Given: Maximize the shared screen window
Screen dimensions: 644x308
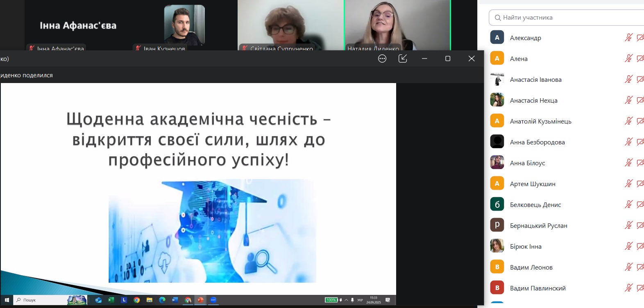Looking at the screenshot, I should click(x=448, y=58).
